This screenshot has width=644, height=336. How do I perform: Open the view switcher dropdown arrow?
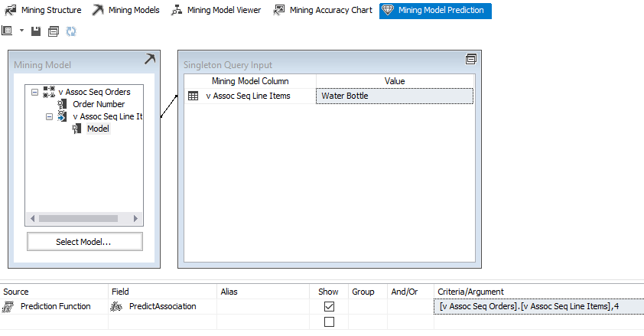tap(21, 31)
